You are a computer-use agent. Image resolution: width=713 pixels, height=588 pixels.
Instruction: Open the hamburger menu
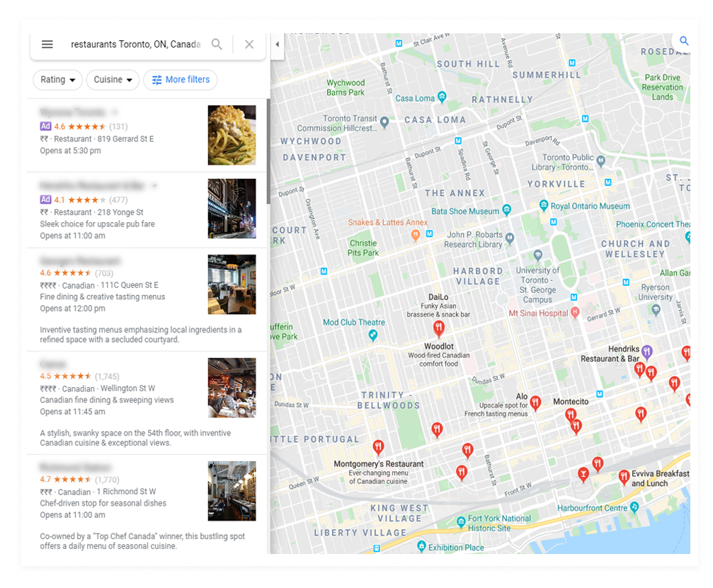[47, 44]
